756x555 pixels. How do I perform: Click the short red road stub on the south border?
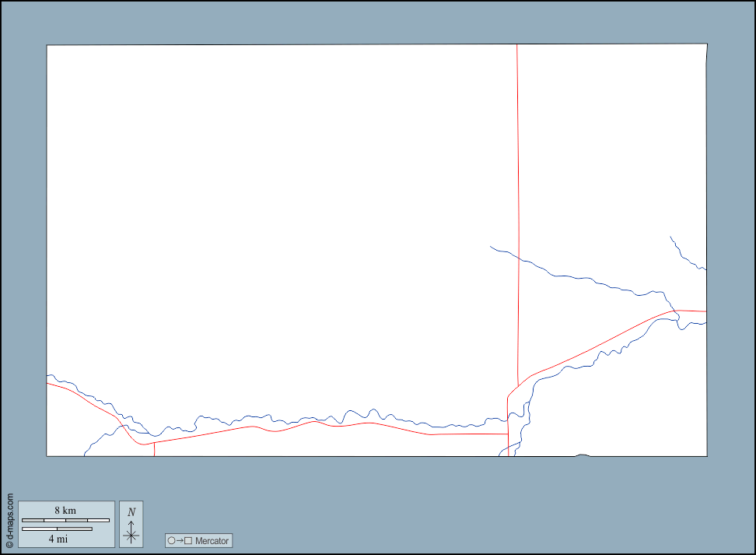tap(154, 449)
